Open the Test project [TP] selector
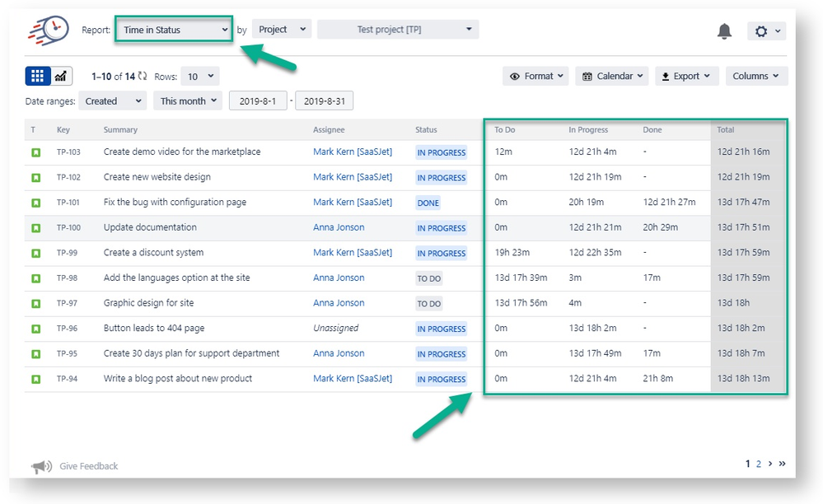This screenshot has width=823, height=504. coord(398,30)
